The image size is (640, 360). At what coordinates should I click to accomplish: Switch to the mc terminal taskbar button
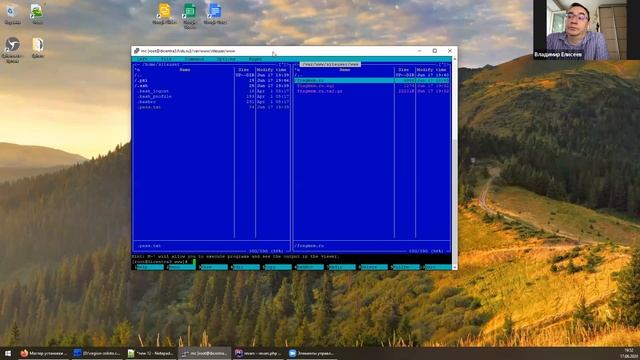pos(204,353)
